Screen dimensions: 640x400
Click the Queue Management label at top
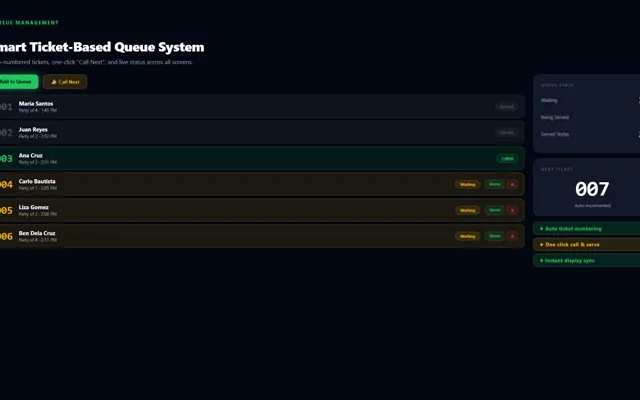(x=29, y=23)
